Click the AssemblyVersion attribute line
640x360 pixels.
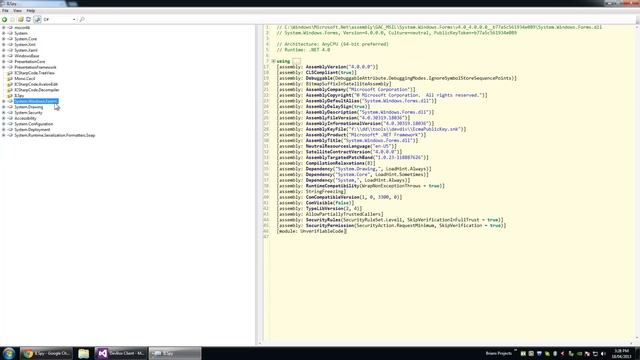pyautogui.click(x=327, y=67)
